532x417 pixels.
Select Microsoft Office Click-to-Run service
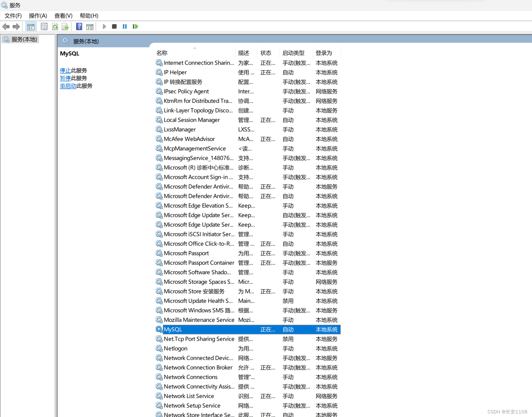(248, 244)
